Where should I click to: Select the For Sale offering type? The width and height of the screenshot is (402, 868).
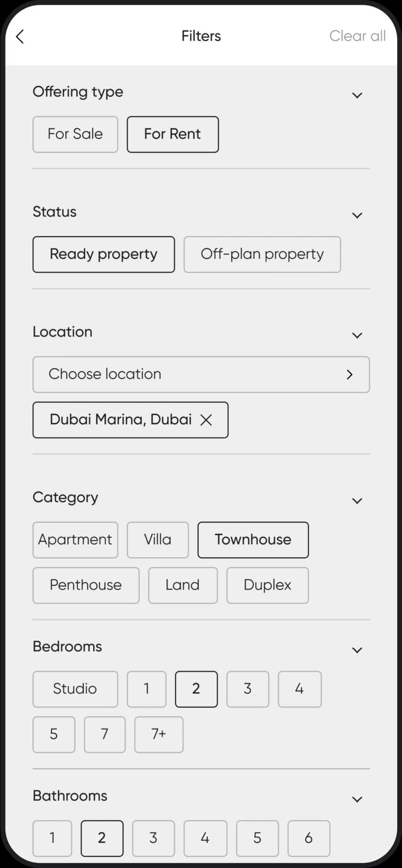(x=75, y=134)
